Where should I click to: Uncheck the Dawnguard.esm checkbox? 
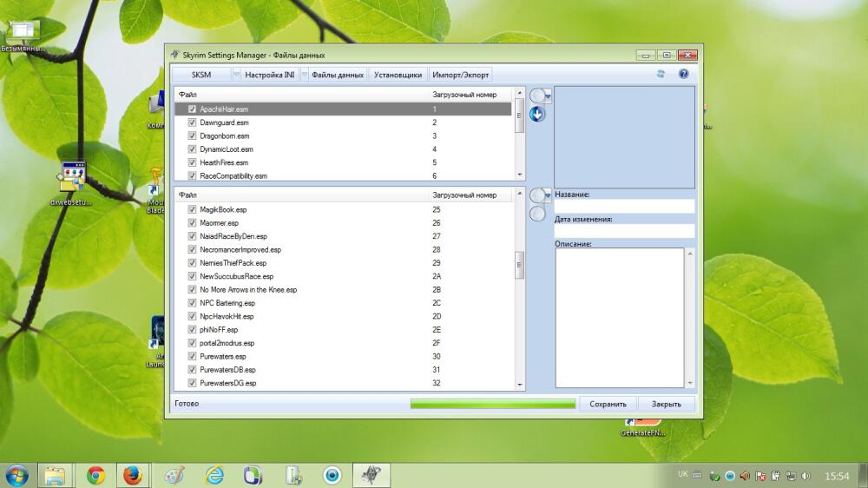point(192,122)
